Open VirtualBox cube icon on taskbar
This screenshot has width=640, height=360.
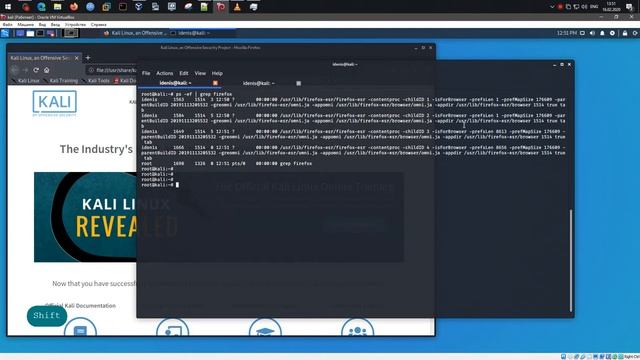pyautogui.click(x=139, y=7)
